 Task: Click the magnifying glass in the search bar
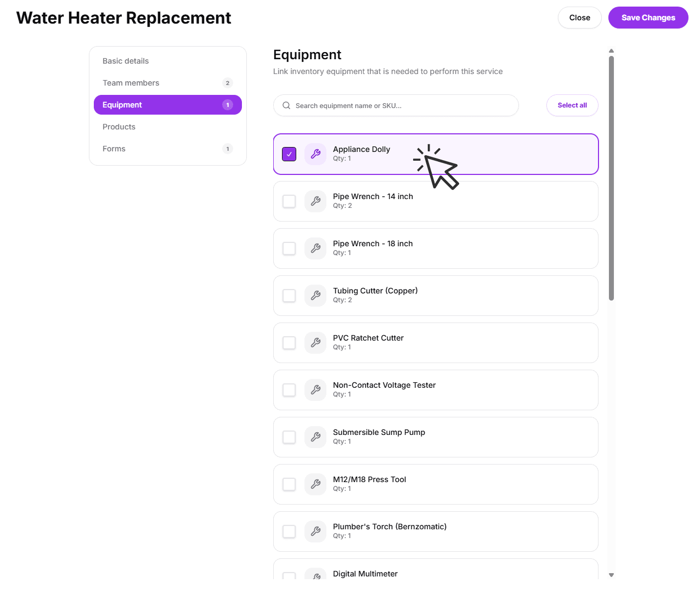pyautogui.click(x=286, y=105)
